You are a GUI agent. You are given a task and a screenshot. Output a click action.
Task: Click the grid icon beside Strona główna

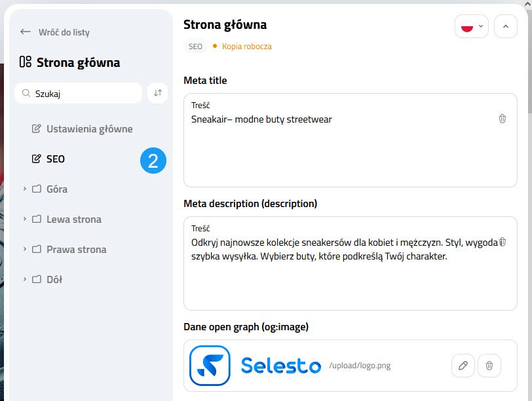pos(27,62)
